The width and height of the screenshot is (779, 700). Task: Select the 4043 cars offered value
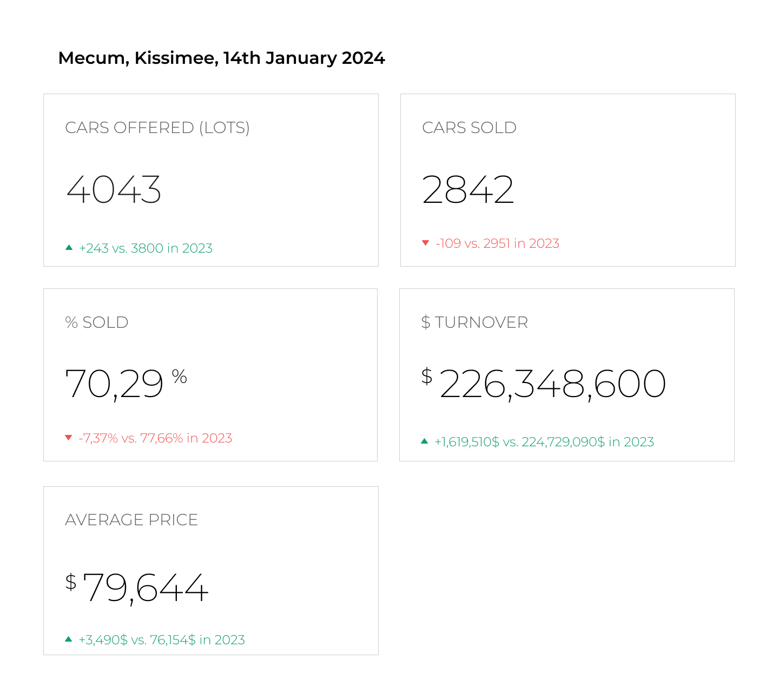point(114,190)
